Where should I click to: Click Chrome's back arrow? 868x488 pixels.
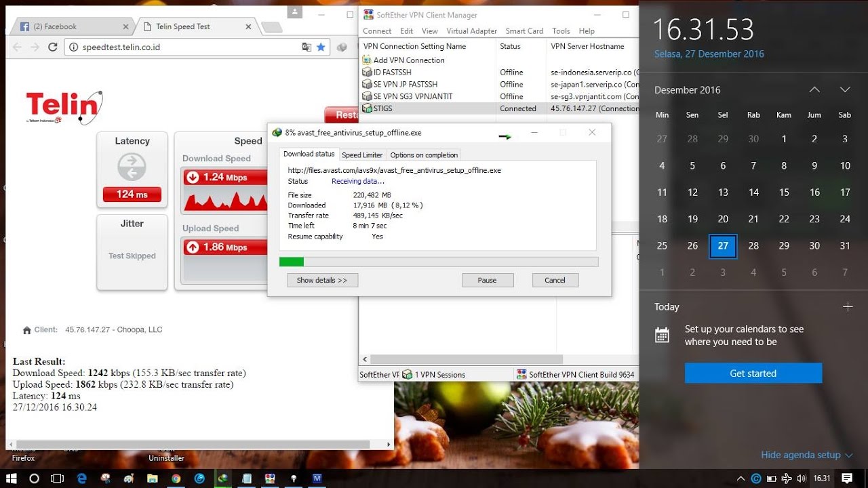coord(17,47)
